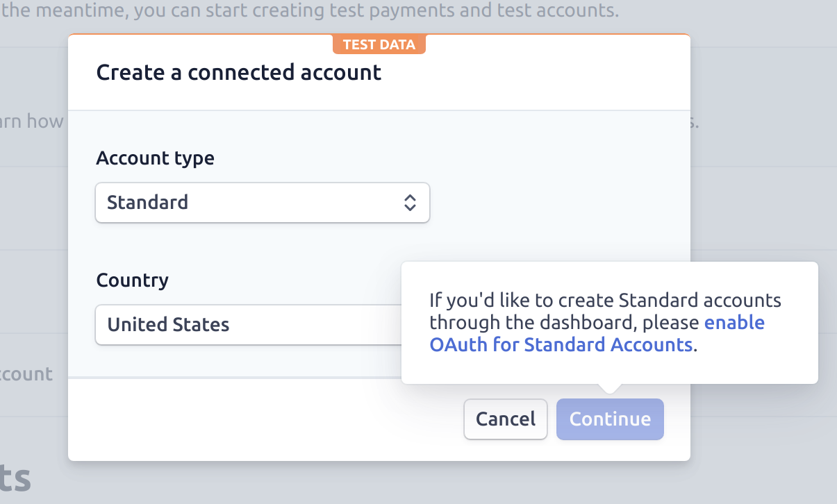
Task: Open the Account type dropdown
Action: 262,203
